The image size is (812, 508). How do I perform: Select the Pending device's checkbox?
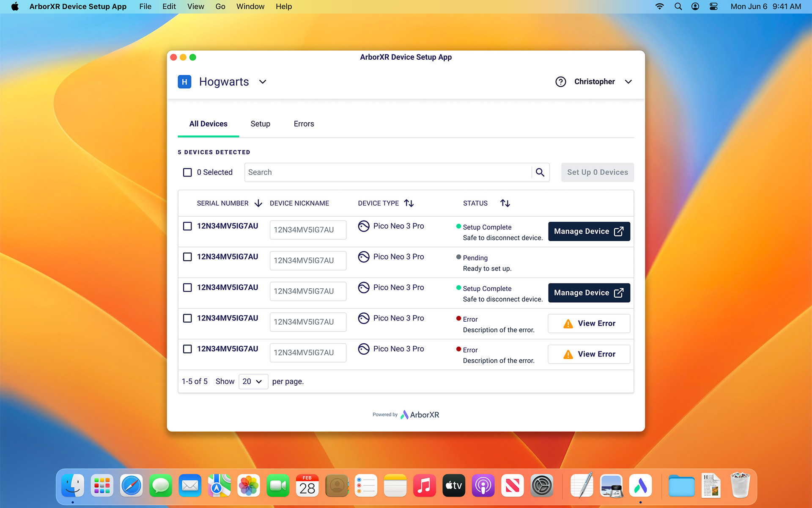pos(187,257)
